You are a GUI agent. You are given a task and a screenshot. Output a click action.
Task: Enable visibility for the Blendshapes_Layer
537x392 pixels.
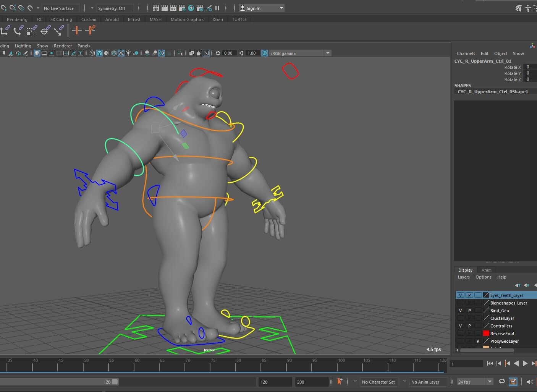[x=461, y=303]
